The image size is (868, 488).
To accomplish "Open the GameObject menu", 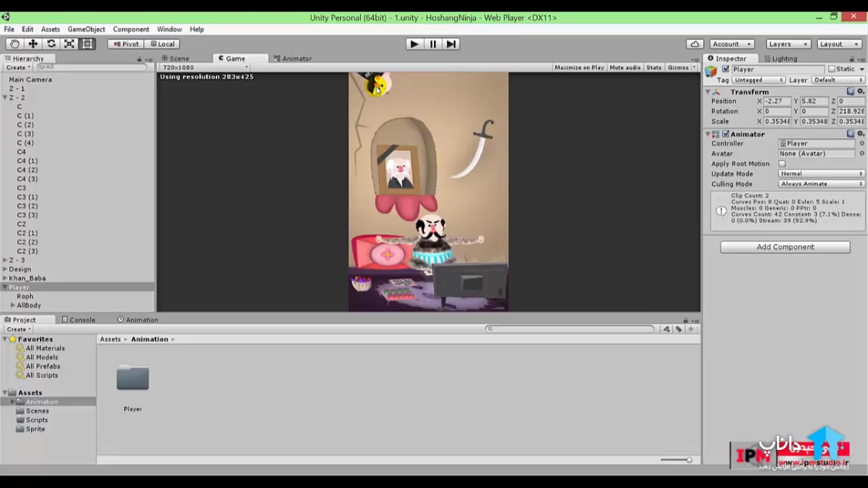I will 86,30.
